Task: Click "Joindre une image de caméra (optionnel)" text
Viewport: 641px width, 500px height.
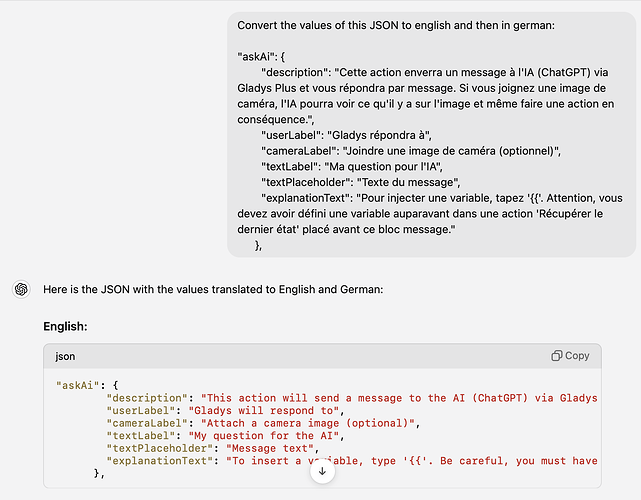Action: pyautogui.click(x=450, y=151)
